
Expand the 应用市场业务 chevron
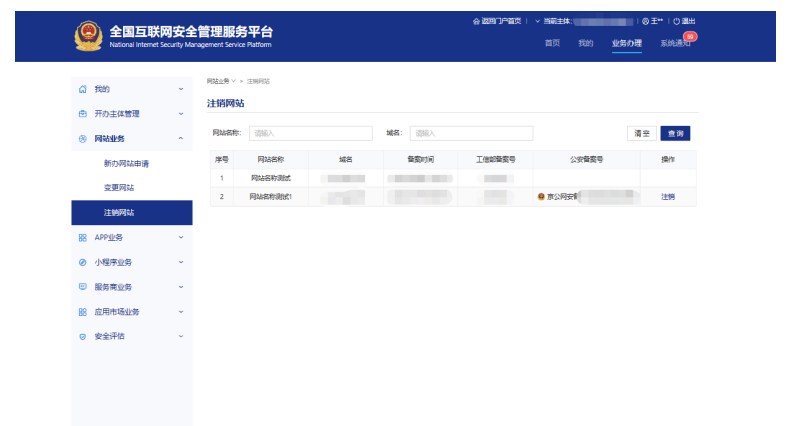click(180, 312)
